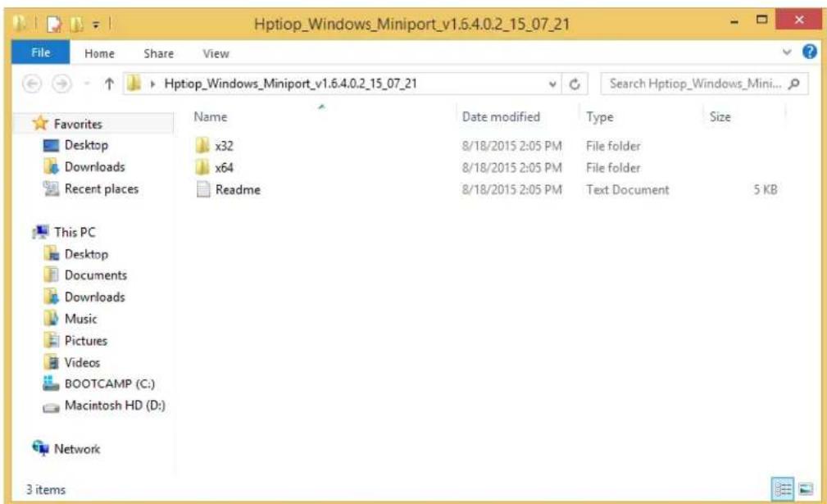Click the New folder quick access icon
Screen dimensions: 827x504
pos(76,24)
